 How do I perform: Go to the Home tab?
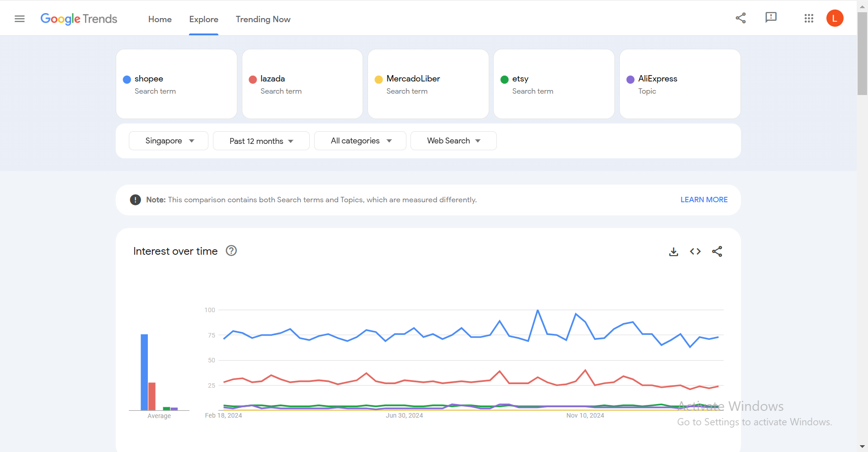(160, 19)
